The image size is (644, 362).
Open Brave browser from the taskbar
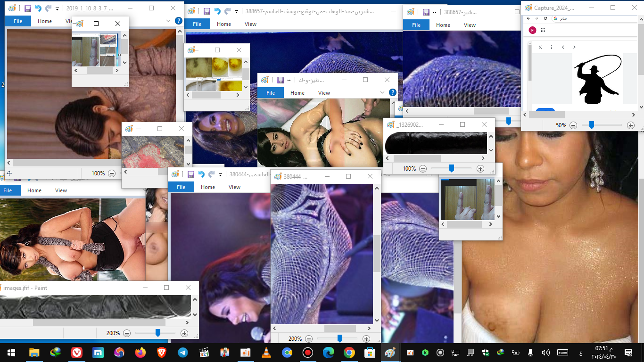click(x=161, y=353)
